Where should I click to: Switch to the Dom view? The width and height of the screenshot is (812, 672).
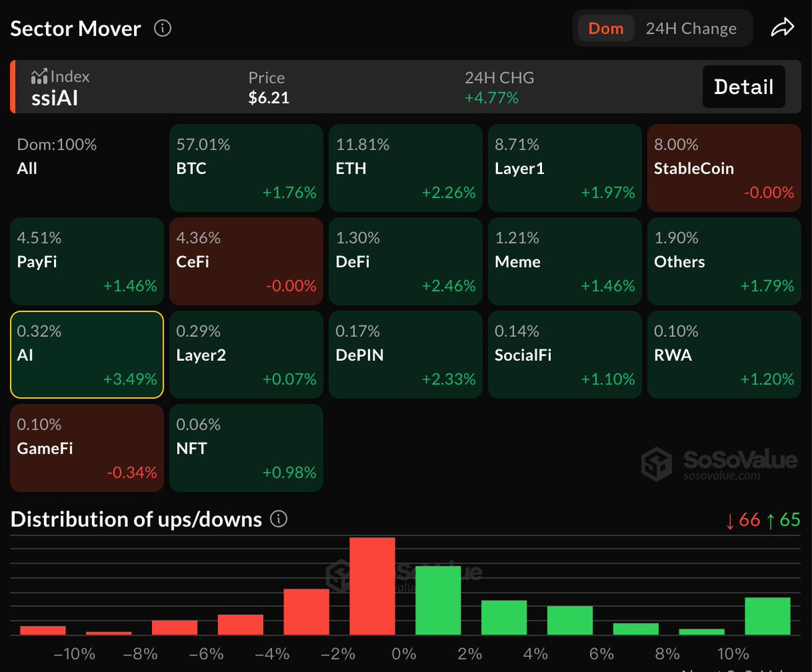click(x=606, y=28)
